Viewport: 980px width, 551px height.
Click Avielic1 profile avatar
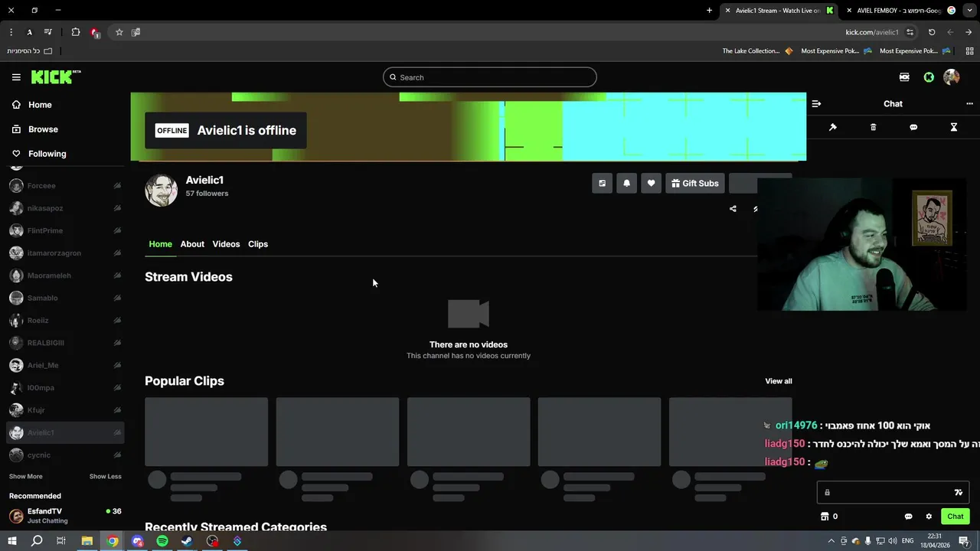point(161,190)
